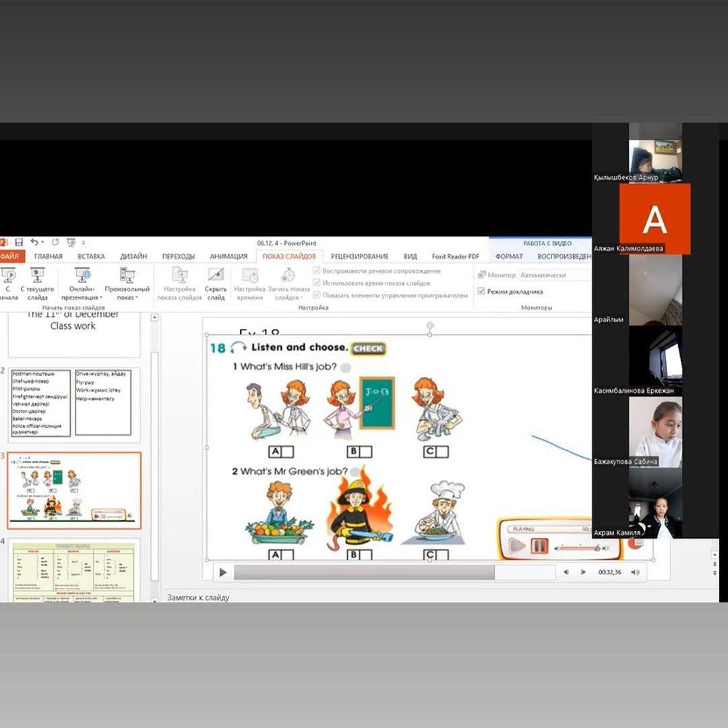728x728 pixels.
Task: Open the Монитор Автоматически combo box
Action: [555, 275]
